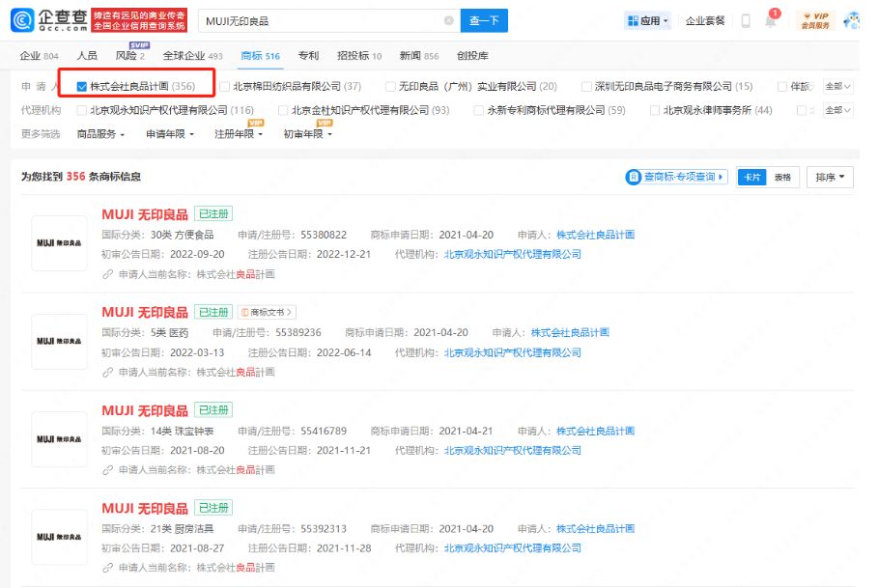The height and width of the screenshot is (588, 878).
Task: Open the trademark special query icon button
Action: (x=676, y=177)
